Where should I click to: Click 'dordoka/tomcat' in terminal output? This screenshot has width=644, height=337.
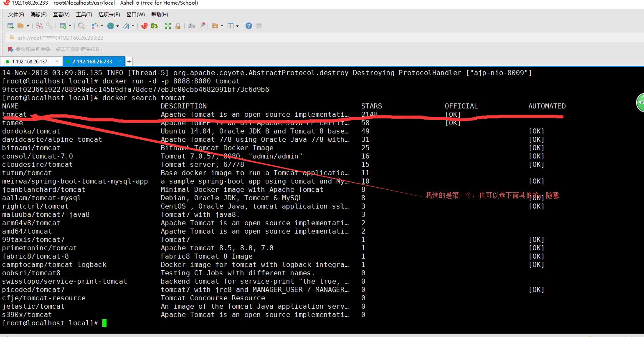click(x=31, y=131)
